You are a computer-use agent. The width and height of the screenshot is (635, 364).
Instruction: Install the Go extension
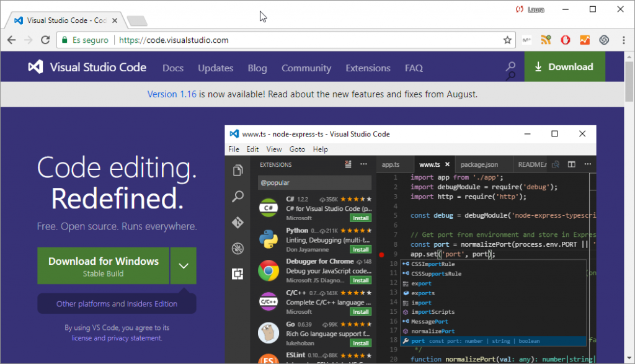click(360, 344)
